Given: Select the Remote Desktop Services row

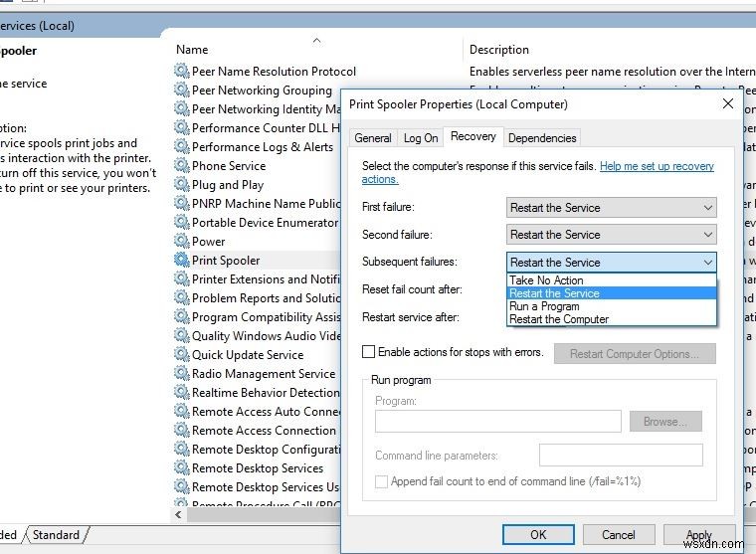Looking at the screenshot, I should tap(257, 467).
